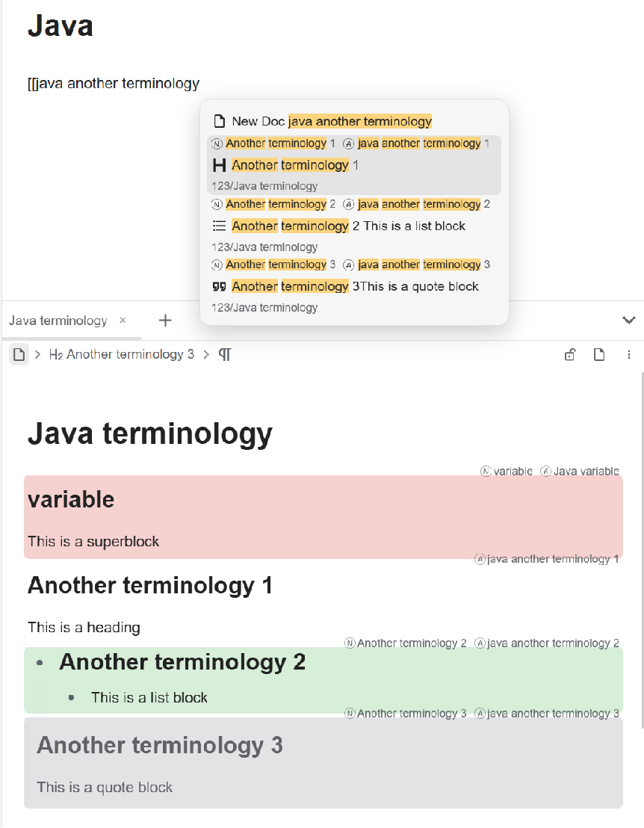Screen dimensions: 644x828
Task: Open the document outline icon beside the lock
Action: point(599,355)
